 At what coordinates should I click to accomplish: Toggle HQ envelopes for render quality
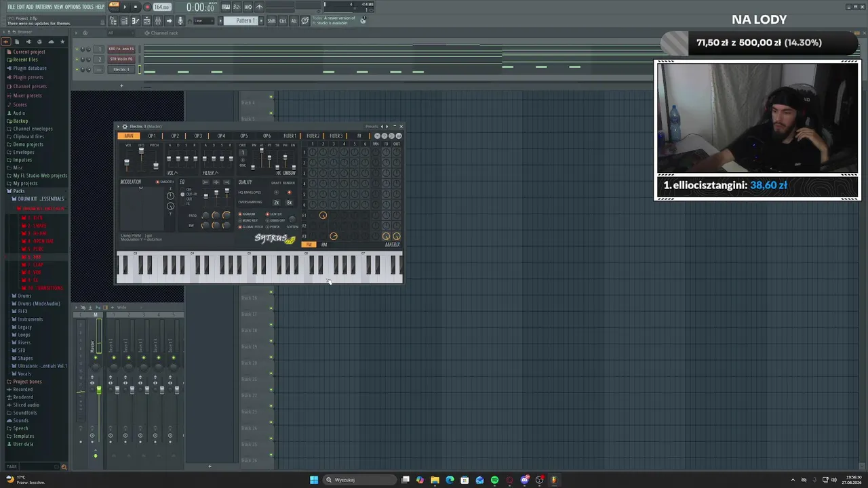[289, 192]
